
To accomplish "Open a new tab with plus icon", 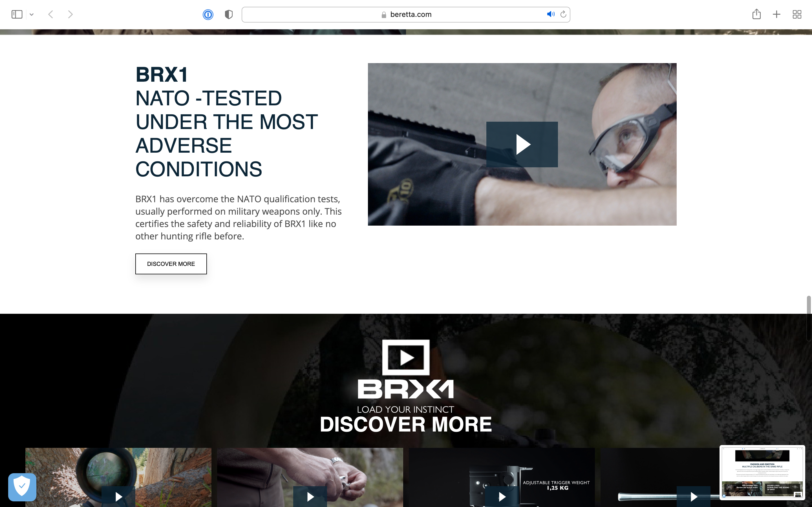I will coord(776,14).
